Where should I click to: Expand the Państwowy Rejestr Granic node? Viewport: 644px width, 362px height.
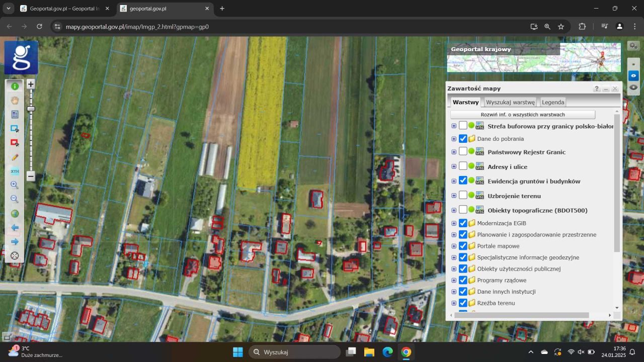point(454,152)
